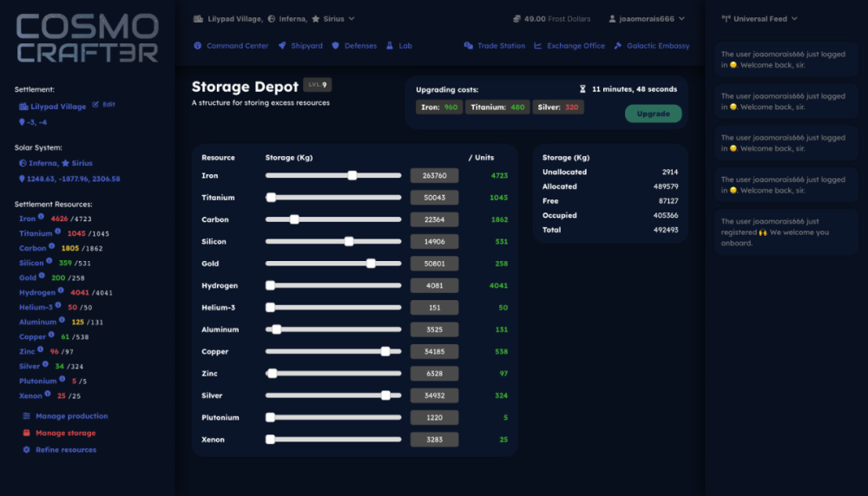Open the joaomorais666 user account dropdown

[x=681, y=18]
